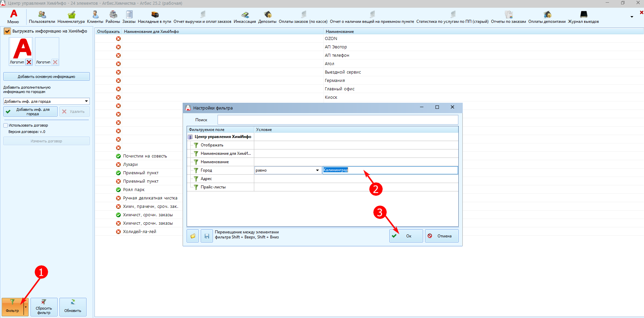
Task: Open the Меню main menu
Action: tap(13, 17)
